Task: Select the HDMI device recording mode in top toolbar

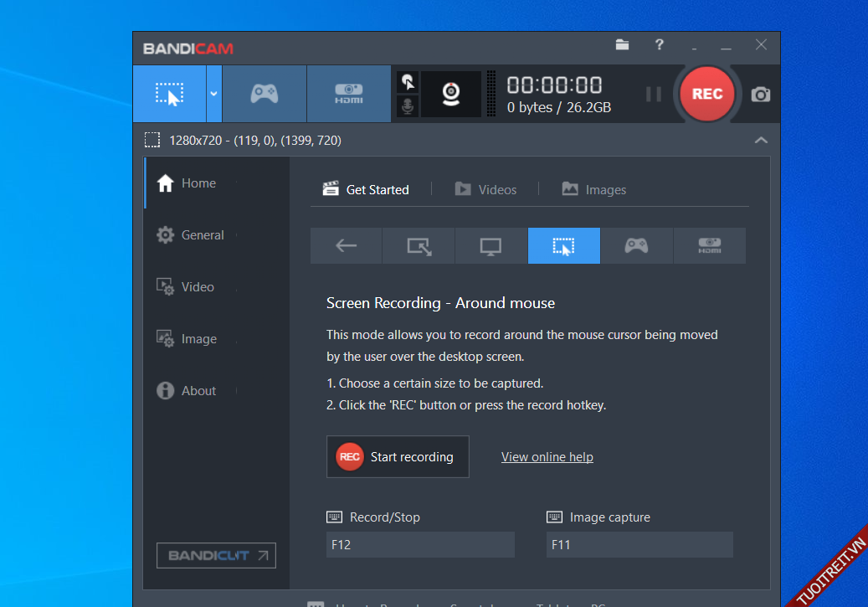Action: pos(349,94)
